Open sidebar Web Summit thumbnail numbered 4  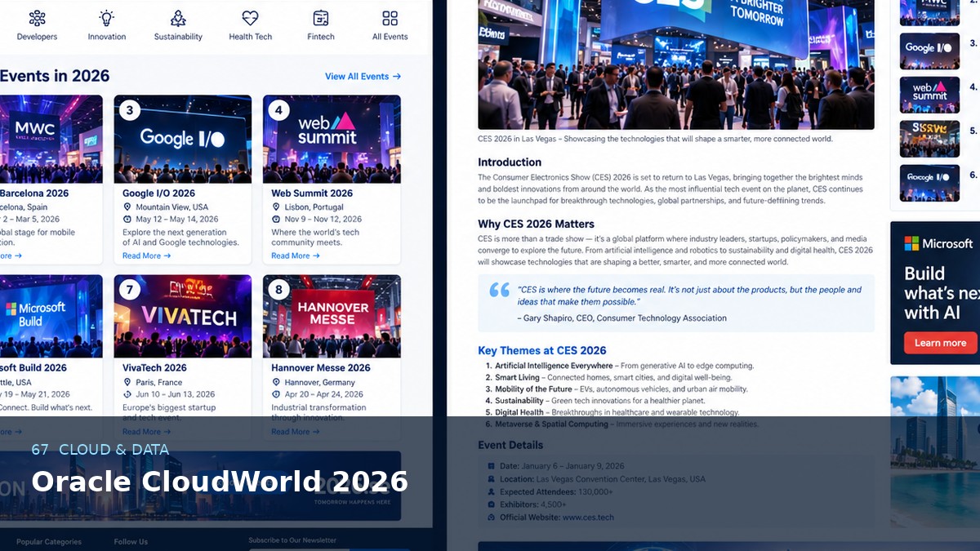click(x=929, y=95)
